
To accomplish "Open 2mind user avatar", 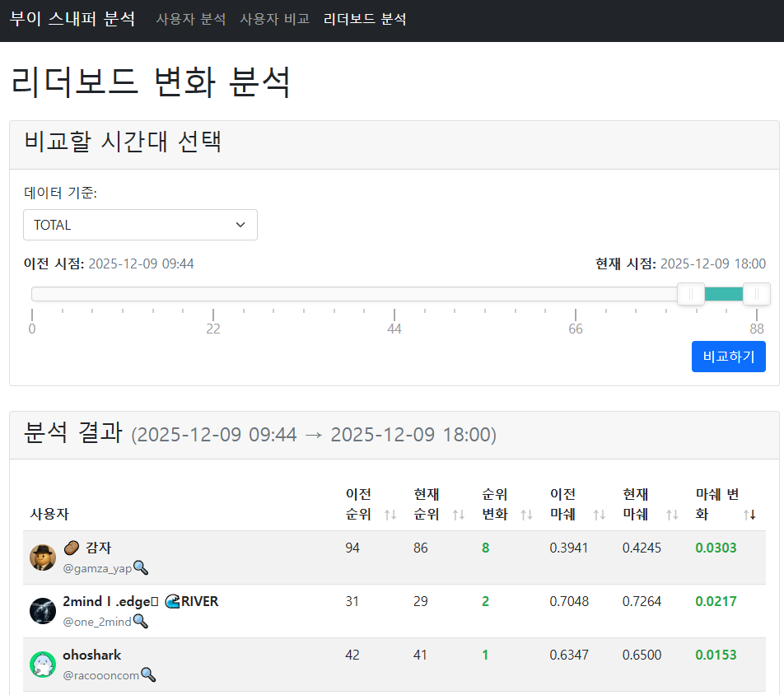I will [x=43, y=611].
